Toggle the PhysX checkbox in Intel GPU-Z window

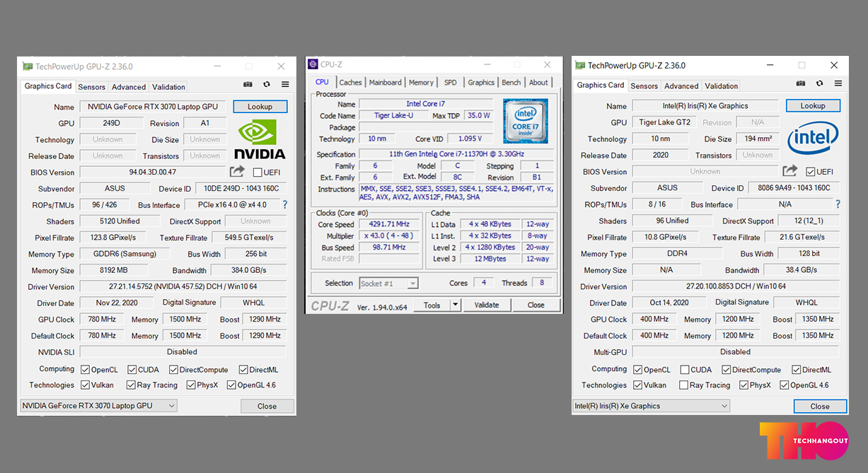click(x=743, y=385)
